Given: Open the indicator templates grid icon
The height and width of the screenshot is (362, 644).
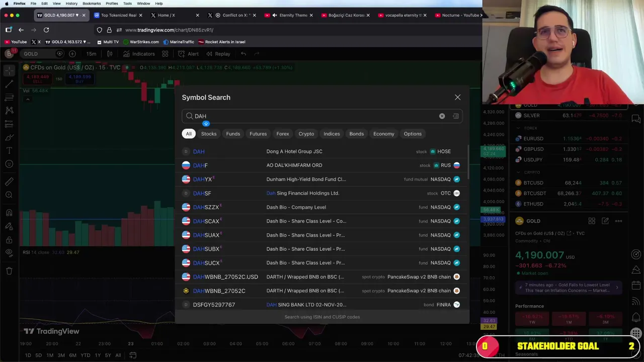Looking at the screenshot, I should (x=165, y=54).
